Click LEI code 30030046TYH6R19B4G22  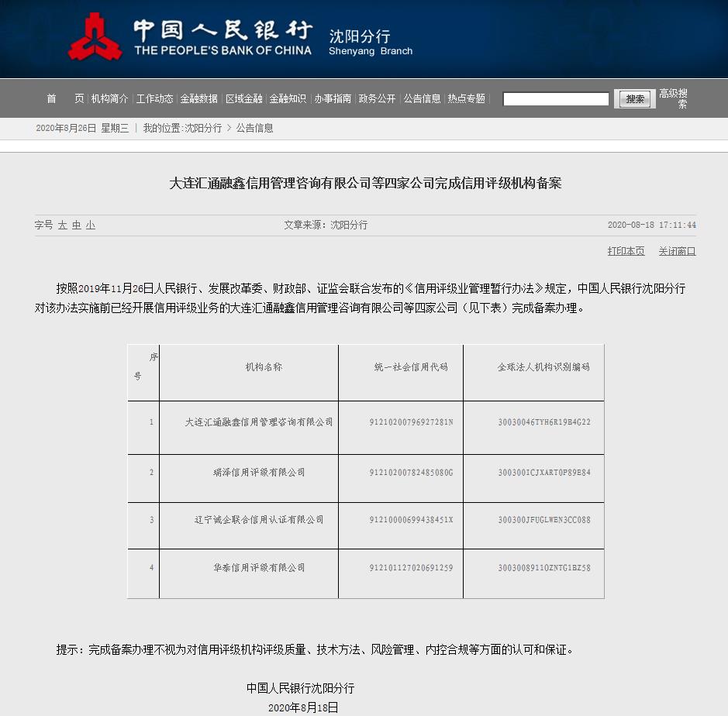pos(544,422)
